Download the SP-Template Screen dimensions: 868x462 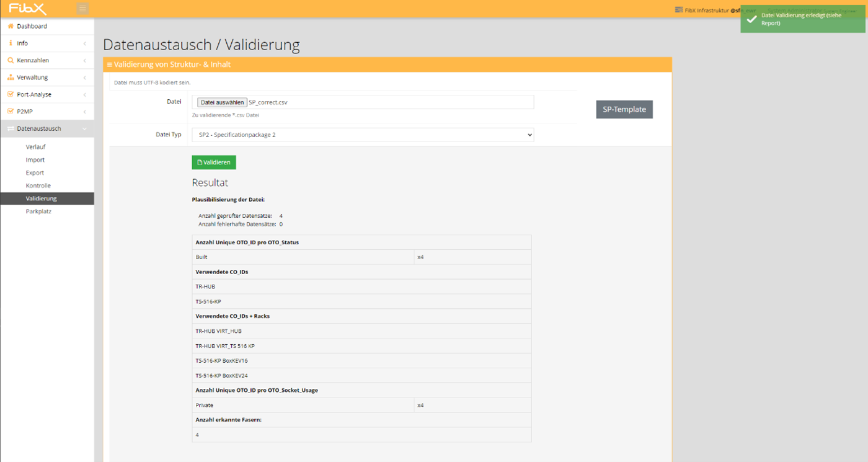(x=624, y=109)
